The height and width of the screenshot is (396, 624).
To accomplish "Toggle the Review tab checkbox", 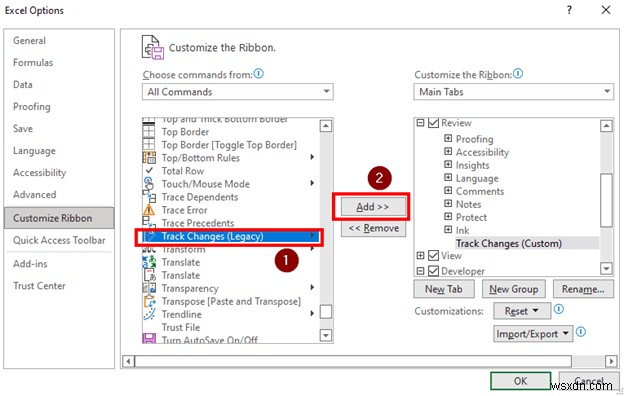I will coord(433,123).
